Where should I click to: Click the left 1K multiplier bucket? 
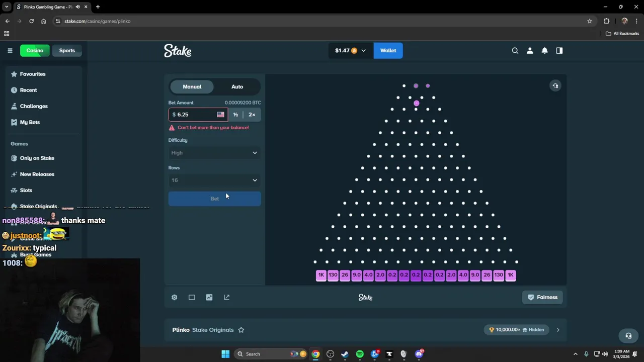321,275
